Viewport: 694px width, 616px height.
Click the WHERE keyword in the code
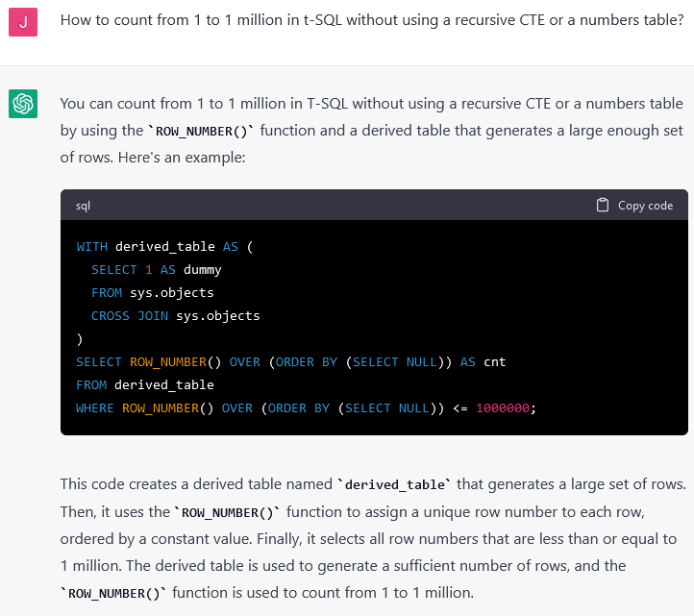click(95, 407)
